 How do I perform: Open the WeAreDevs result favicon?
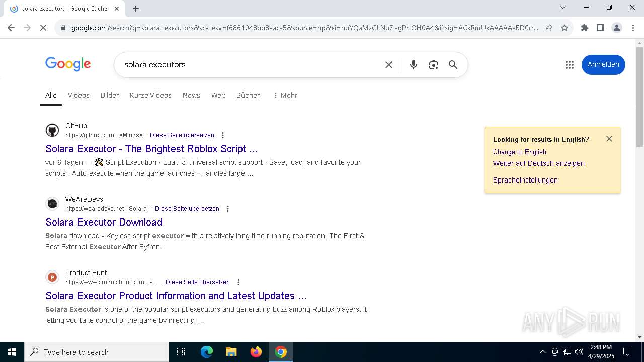tap(52, 204)
